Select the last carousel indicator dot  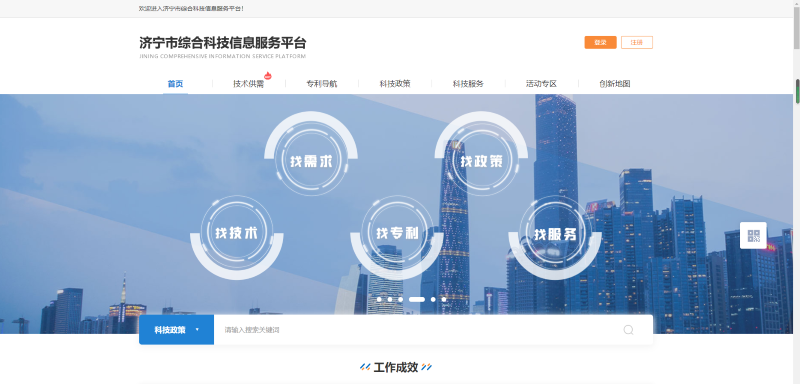444,299
